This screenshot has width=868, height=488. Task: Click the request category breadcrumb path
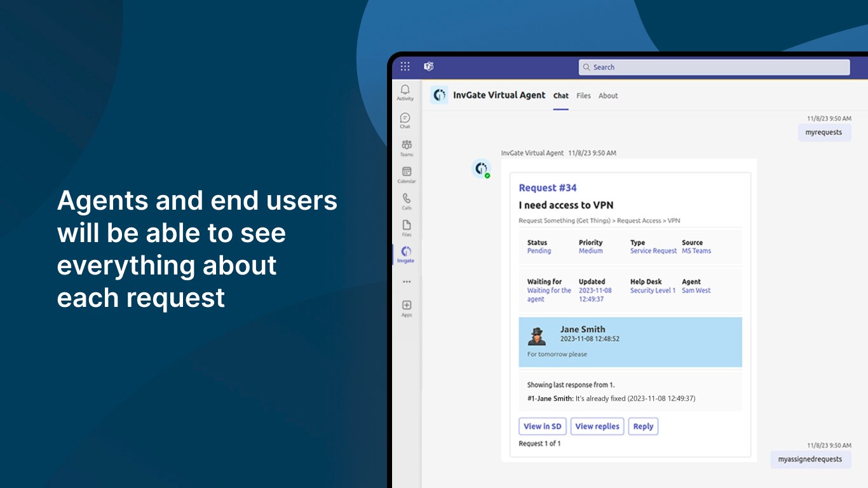pos(599,220)
